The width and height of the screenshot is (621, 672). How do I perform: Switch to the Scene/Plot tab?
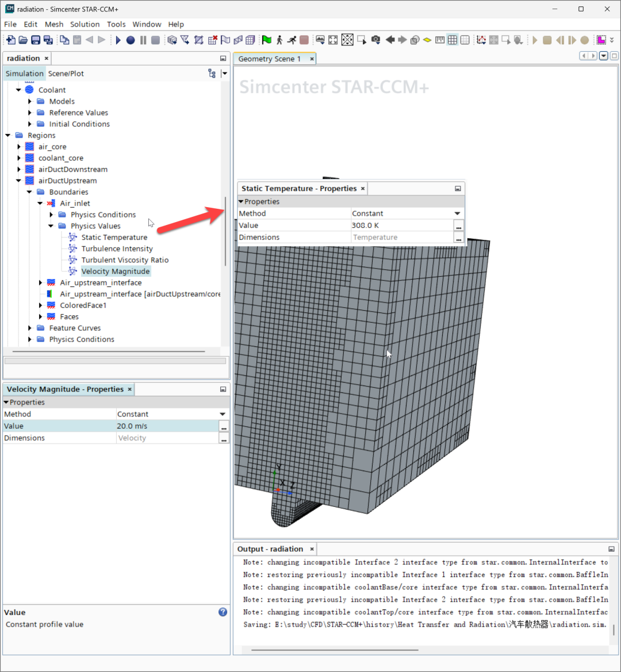(66, 74)
